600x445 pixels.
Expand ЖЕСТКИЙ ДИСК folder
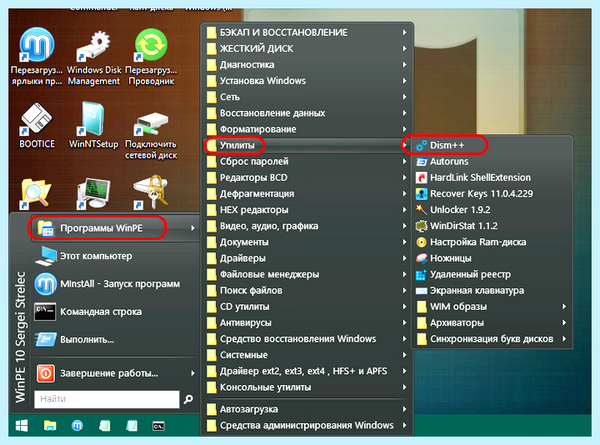[x=307, y=49]
